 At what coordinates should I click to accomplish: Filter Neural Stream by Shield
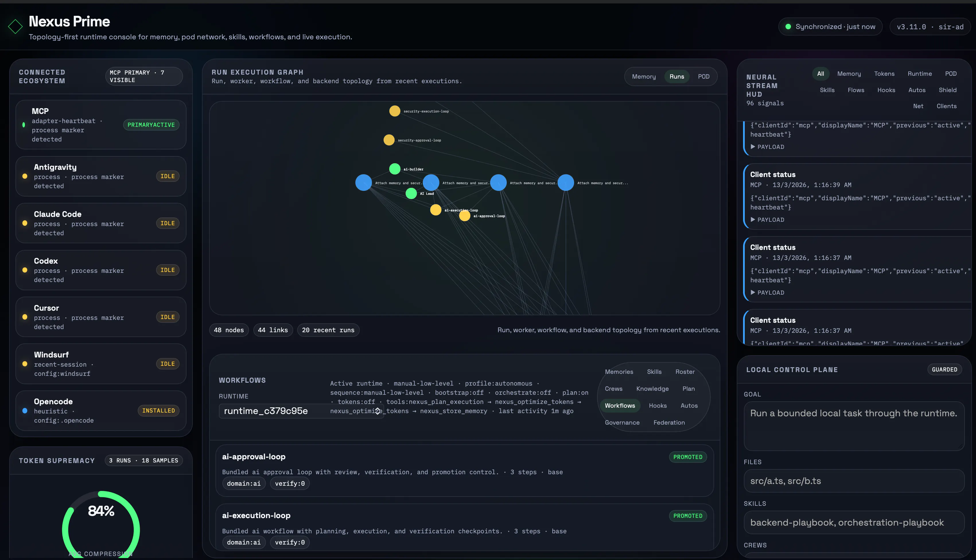click(948, 90)
